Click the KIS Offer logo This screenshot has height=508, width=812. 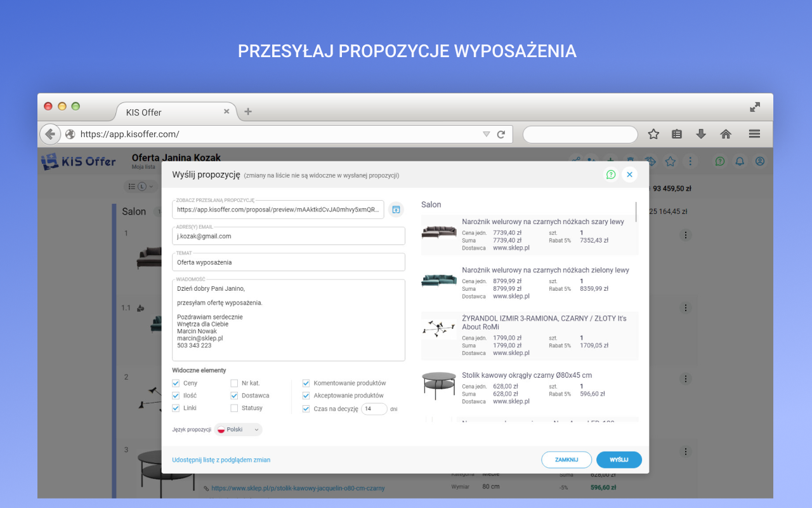tap(77, 161)
